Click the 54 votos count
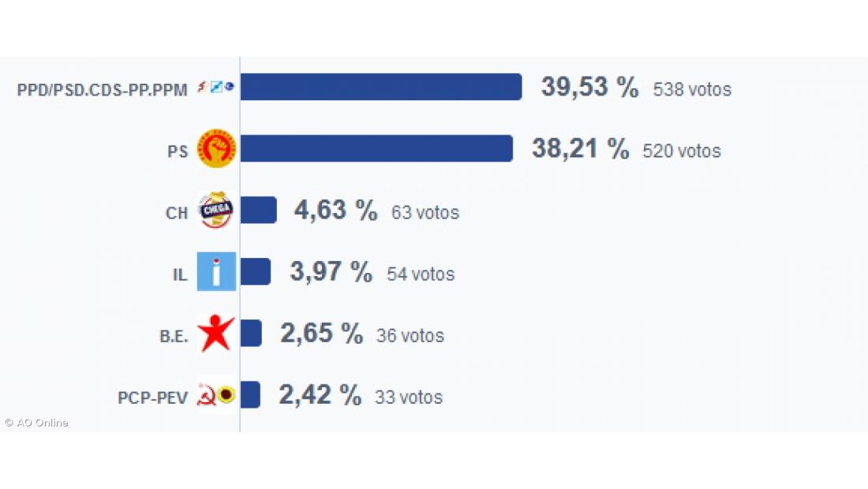The height and width of the screenshot is (489, 868). pyautogui.click(x=421, y=274)
